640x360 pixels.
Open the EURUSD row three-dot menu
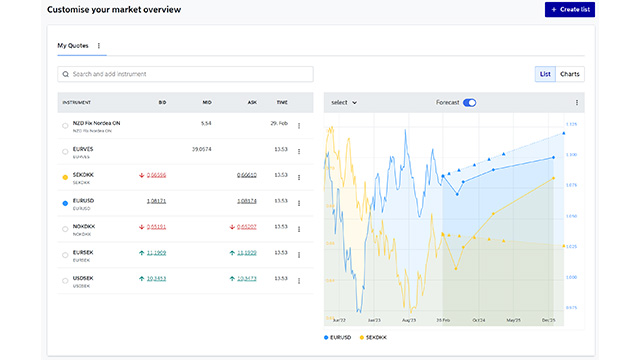299,203
